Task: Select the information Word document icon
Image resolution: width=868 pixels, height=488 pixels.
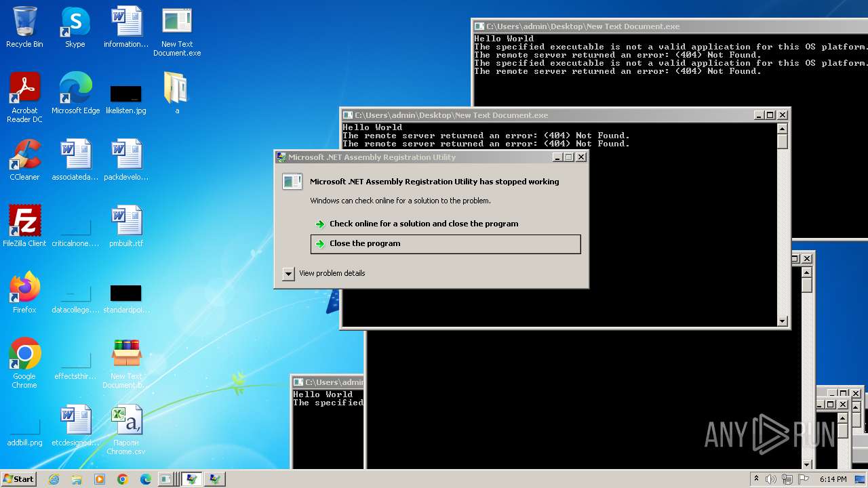Action: coord(126,27)
